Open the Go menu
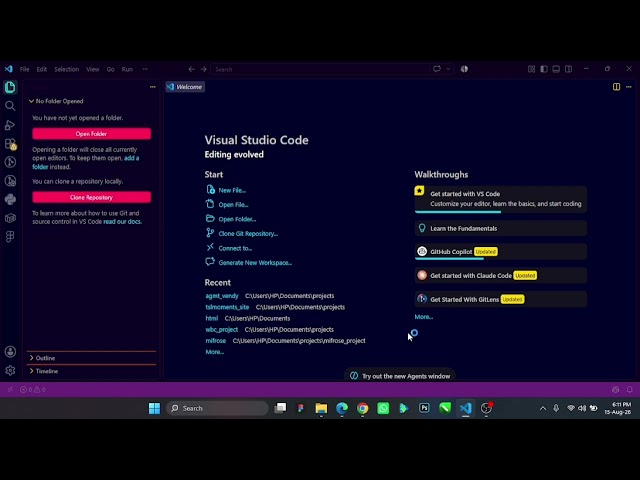Screen dimensions: 640x480 (111, 69)
